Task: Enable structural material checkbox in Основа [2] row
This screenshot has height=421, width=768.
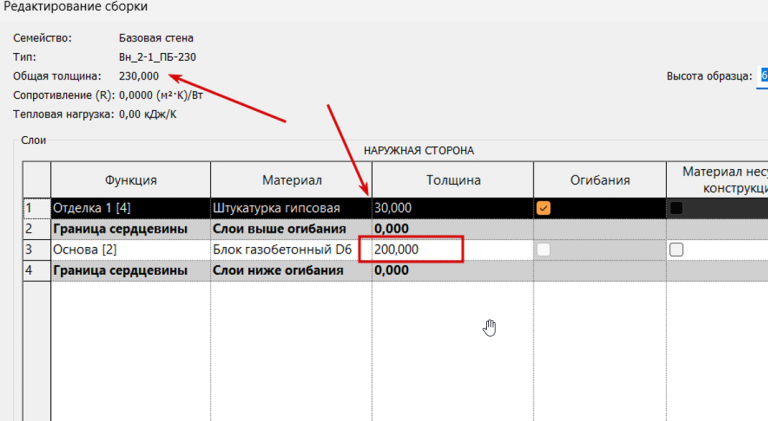Action: click(x=676, y=250)
